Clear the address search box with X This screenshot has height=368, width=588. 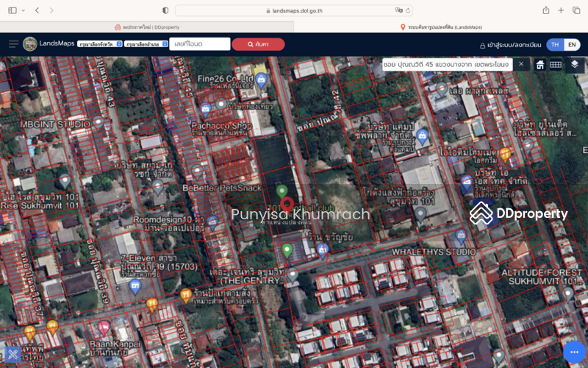(521, 64)
